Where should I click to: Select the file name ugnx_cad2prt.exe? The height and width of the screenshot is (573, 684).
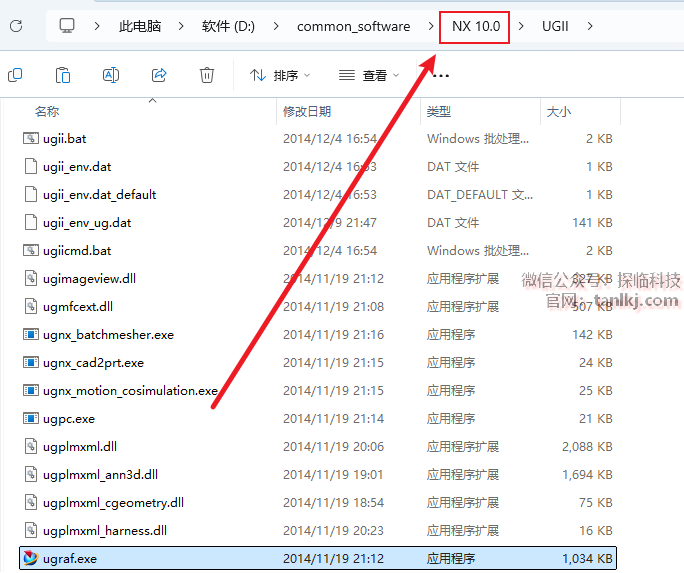[93, 363]
